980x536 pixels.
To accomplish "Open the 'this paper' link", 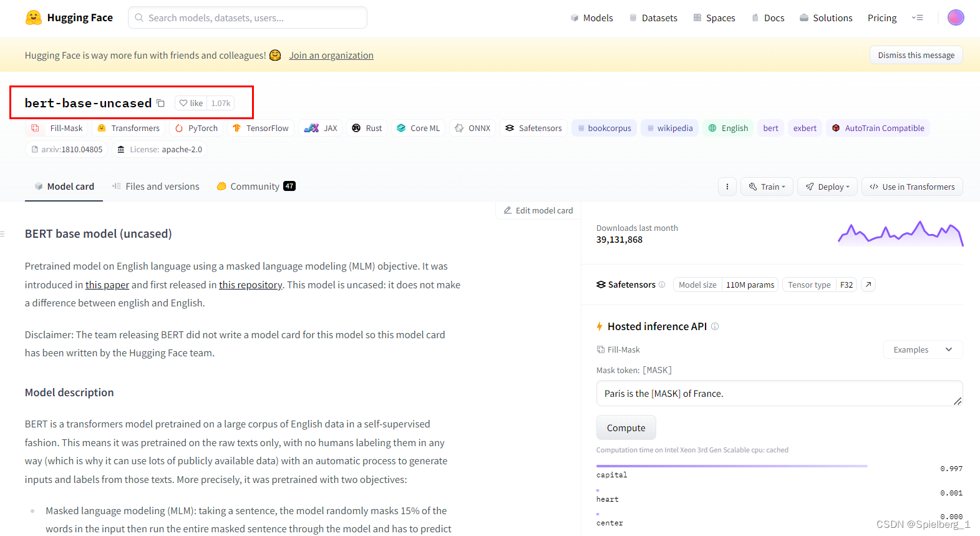I will [107, 285].
